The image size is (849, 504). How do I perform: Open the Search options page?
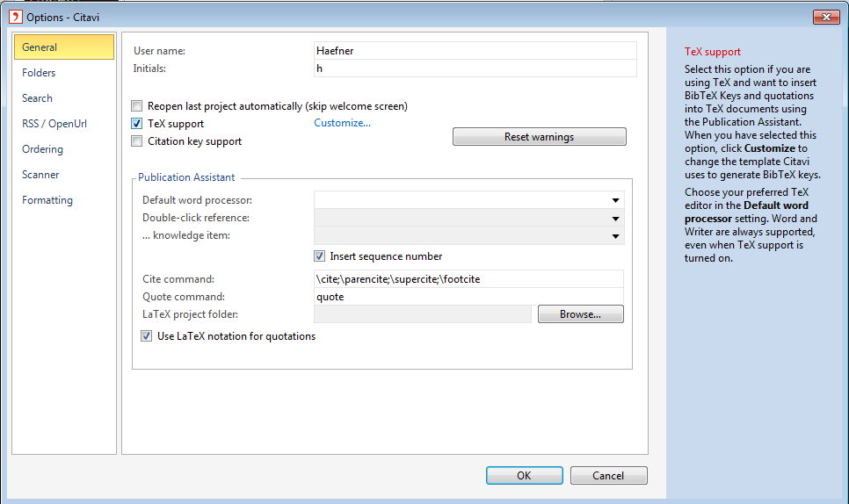click(x=37, y=97)
